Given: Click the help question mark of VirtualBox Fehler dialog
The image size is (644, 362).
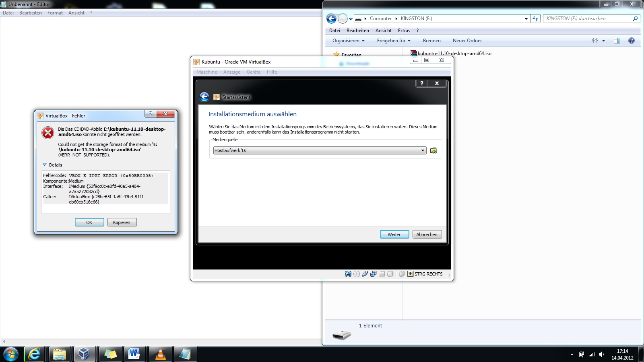Looking at the screenshot, I should point(150,114).
